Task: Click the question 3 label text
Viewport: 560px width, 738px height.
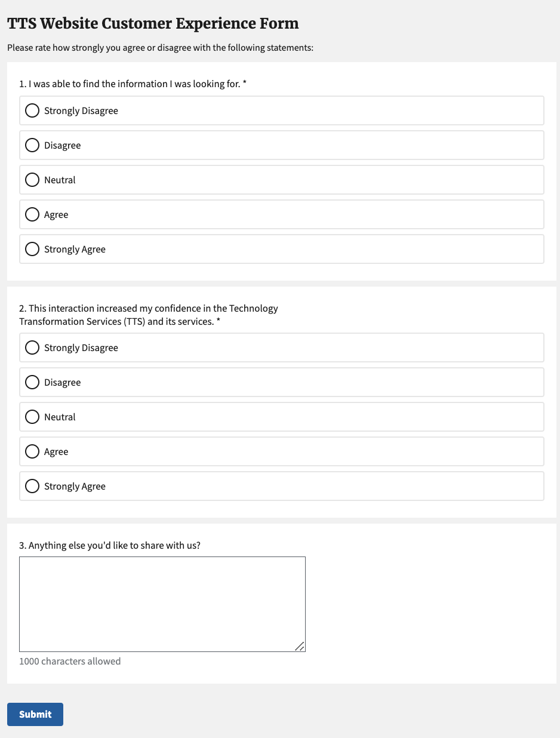Action: [x=109, y=545]
